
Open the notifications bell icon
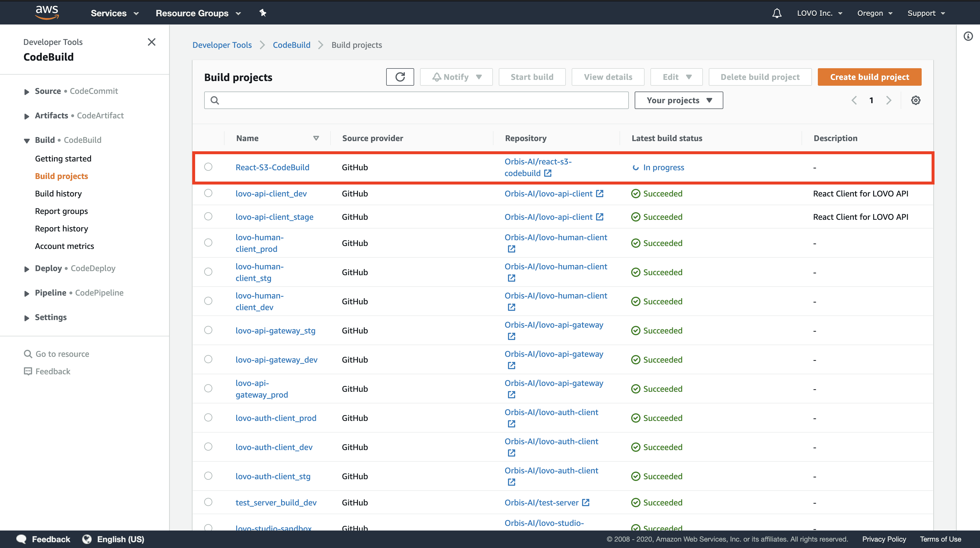click(x=777, y=13)
